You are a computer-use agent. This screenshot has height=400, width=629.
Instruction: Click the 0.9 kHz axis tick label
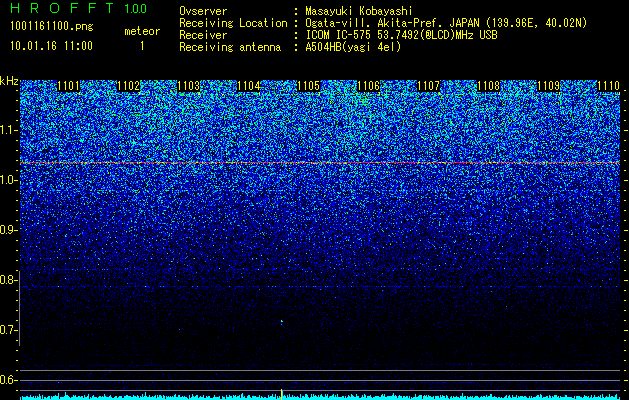coord(9,230)
